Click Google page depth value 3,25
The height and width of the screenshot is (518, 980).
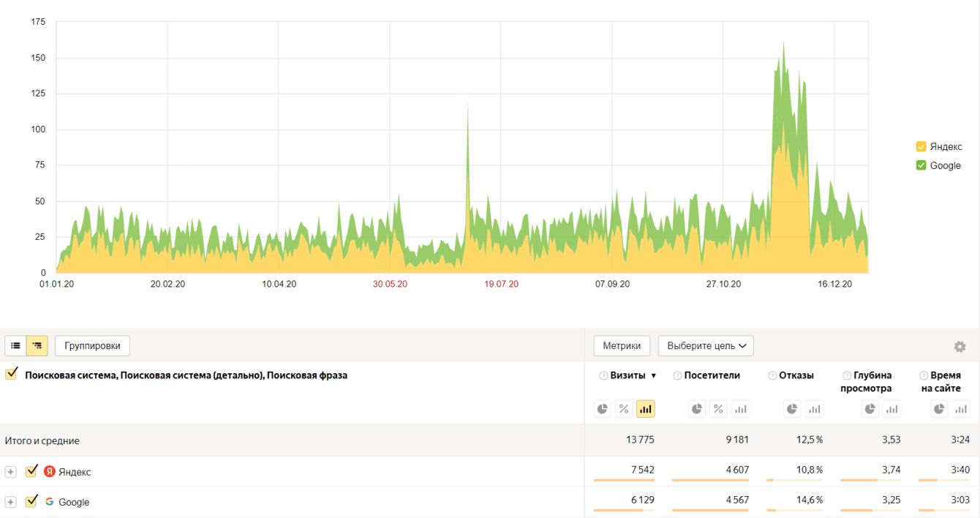pyautogui.click(x=891, y=500)
